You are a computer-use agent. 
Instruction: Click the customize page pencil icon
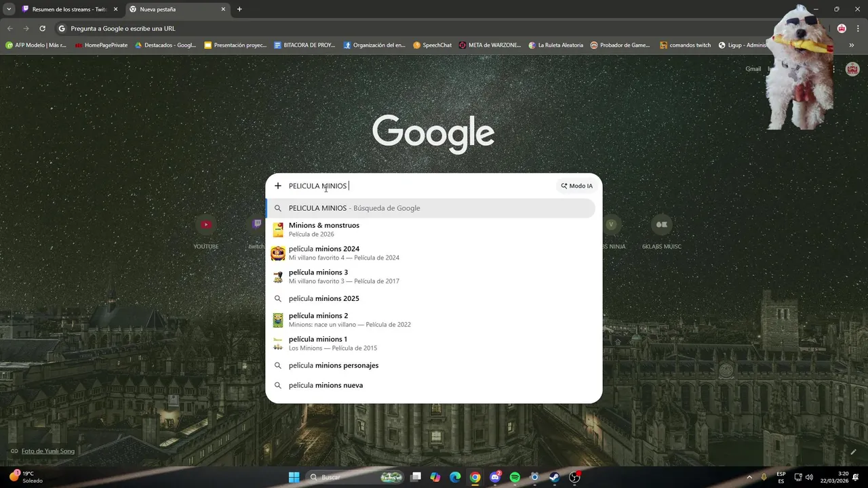[853, 451]
